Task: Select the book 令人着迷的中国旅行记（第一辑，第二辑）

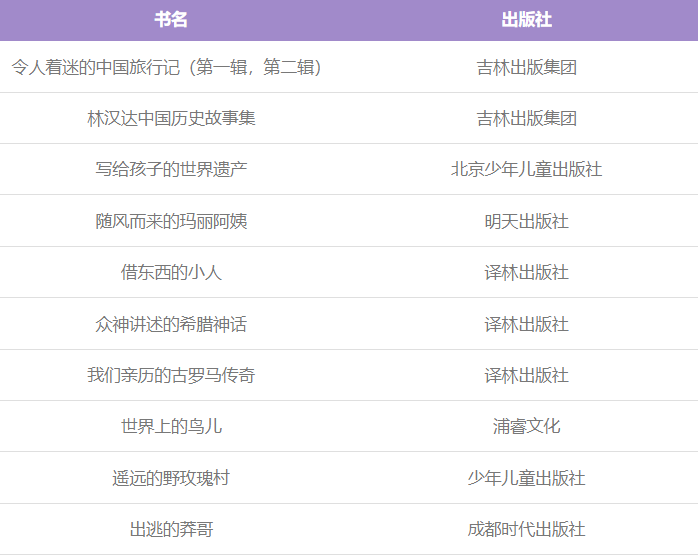Action: (x=166, y=67)
